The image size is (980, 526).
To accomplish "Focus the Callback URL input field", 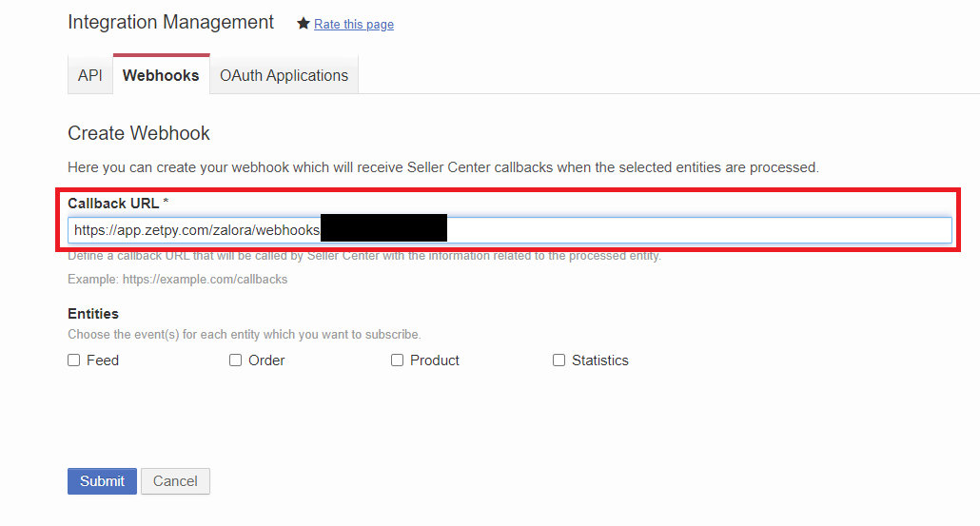I will [666, 230].
